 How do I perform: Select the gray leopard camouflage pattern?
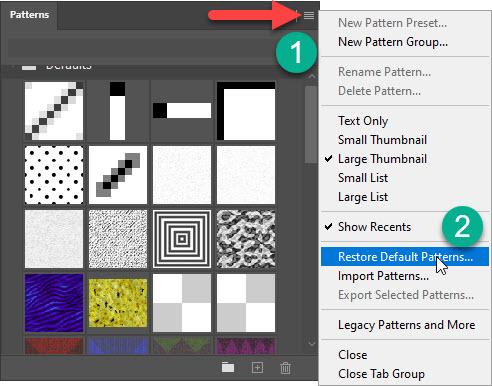point(246,239)
